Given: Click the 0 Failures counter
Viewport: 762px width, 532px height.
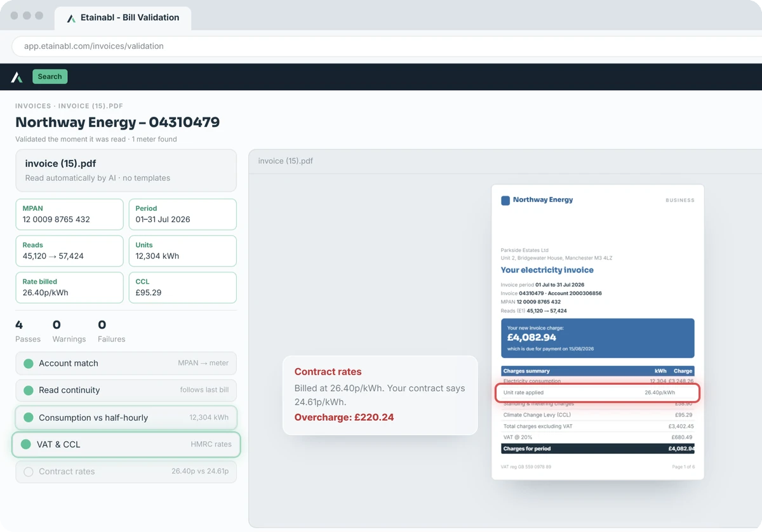Looking at the screenshot, I should tap(111, 331).
